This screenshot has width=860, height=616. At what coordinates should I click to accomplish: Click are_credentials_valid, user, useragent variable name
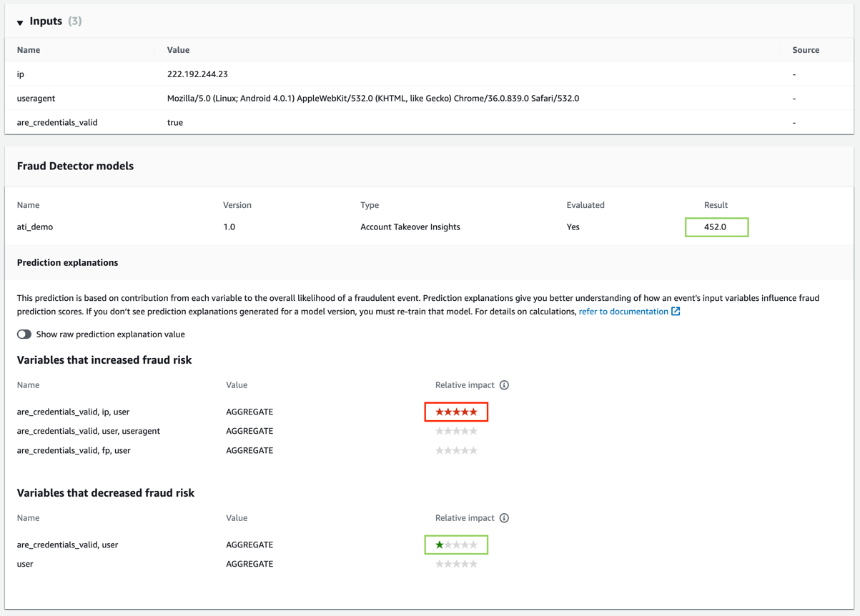click(89, 432)
